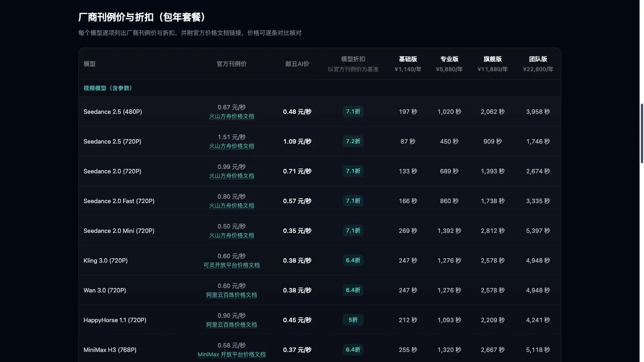Open Seedance 2.0 (720P) 火山方舟价格文档 link
This screenshot has width=644, height=362.
tap(231, 176)
